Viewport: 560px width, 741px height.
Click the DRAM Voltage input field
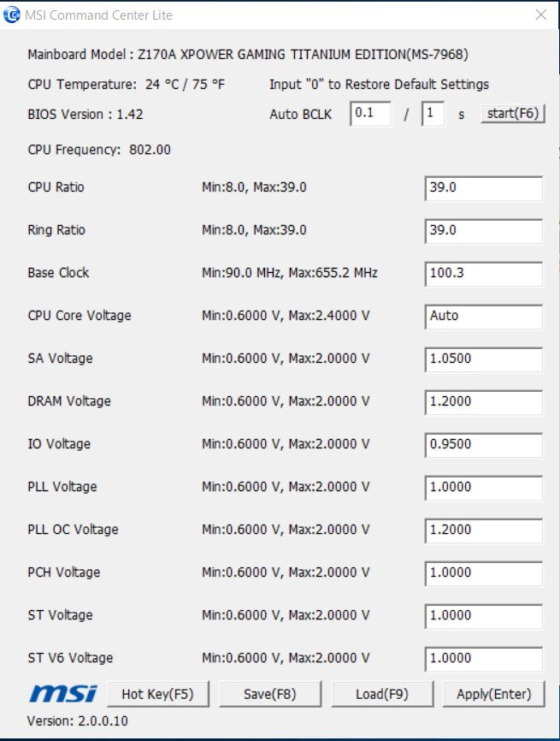point(484,402)
